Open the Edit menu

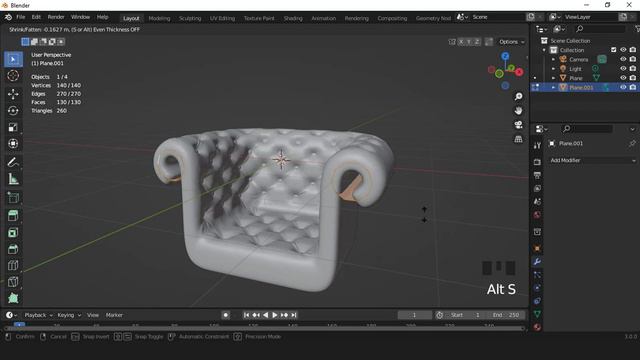[36, 17]
